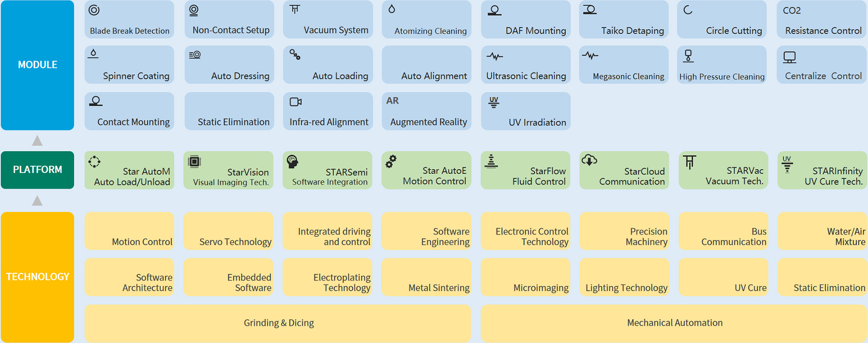Screen dimensions: 868x343
Task: Click the StarVision chip icon
Action: 195,161
